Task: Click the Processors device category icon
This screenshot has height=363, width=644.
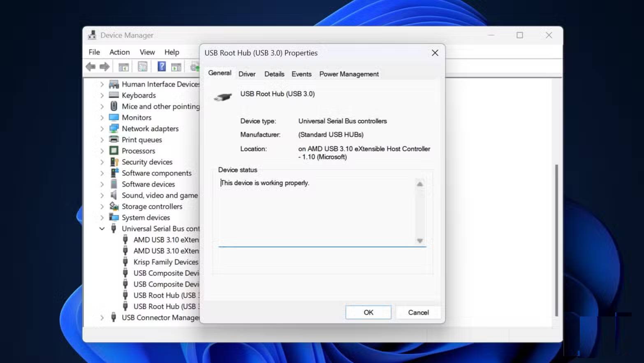Action: tap(114, 151)
